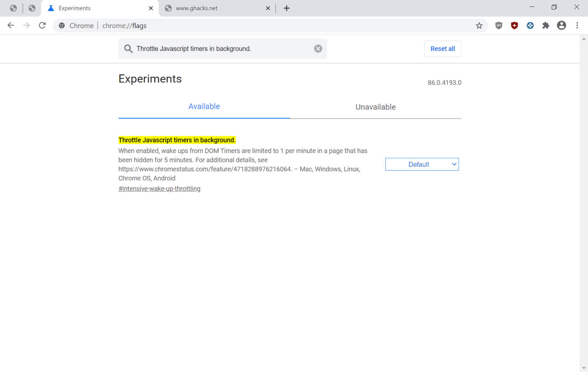Click the browser back arrow
The height and width of the screenshot is (372, 588).
(x=11, y=26)
